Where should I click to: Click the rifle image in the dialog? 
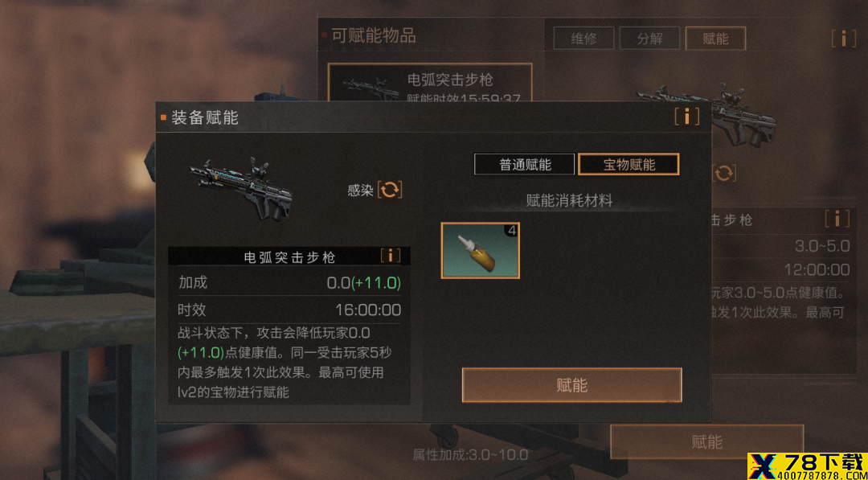[x=241, y=188]
